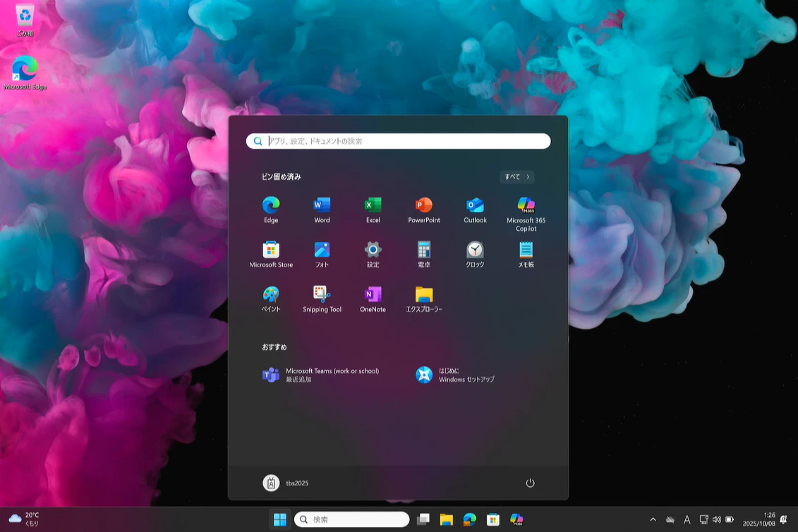
Task: Launch the 電卓 calculator app
Action: tap(424, 255)
